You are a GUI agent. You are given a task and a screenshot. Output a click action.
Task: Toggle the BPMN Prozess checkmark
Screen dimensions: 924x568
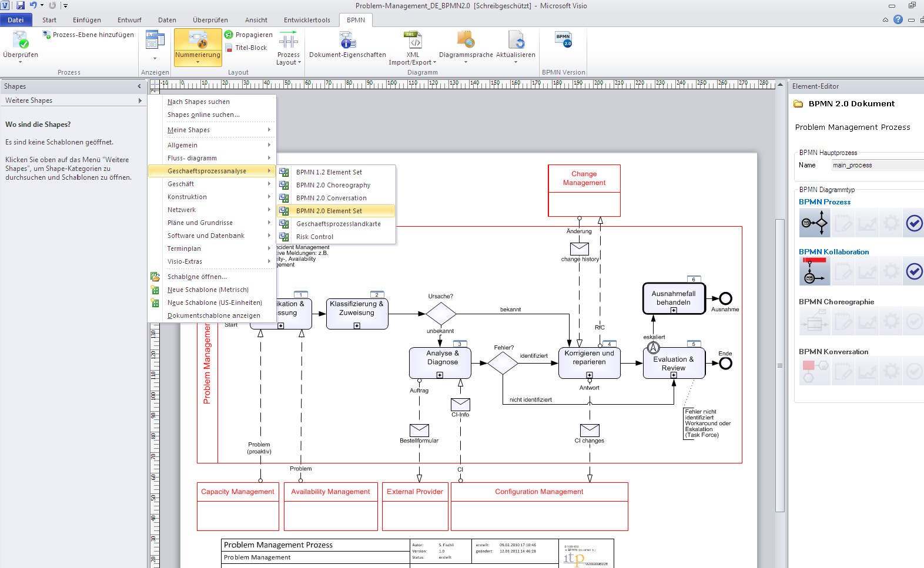(x=914, y=223)
